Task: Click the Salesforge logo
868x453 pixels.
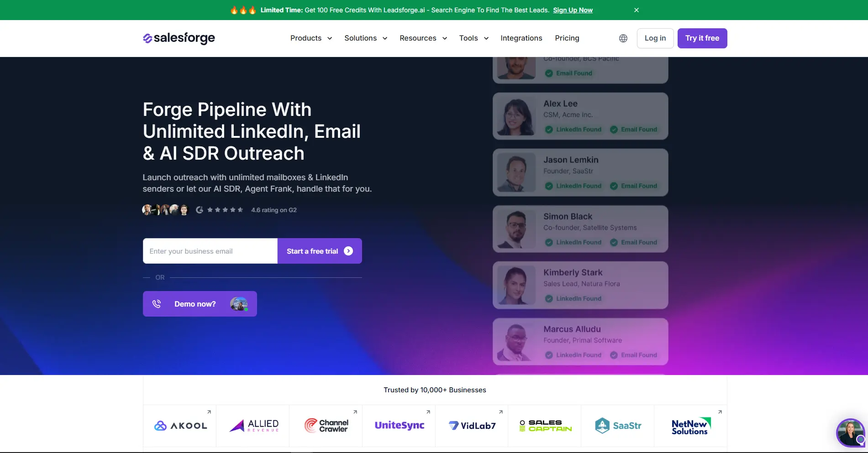Action: click(x=179, y=38)
